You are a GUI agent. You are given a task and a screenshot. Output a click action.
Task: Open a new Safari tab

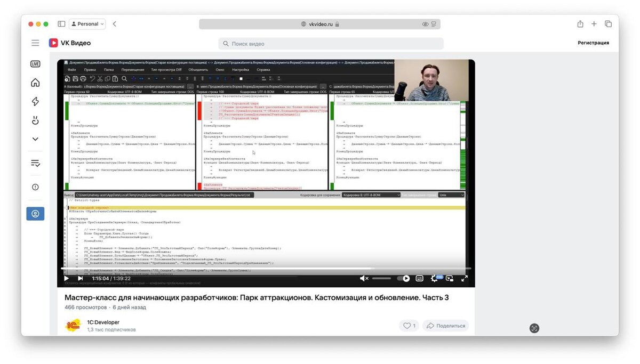click(594, 24)
